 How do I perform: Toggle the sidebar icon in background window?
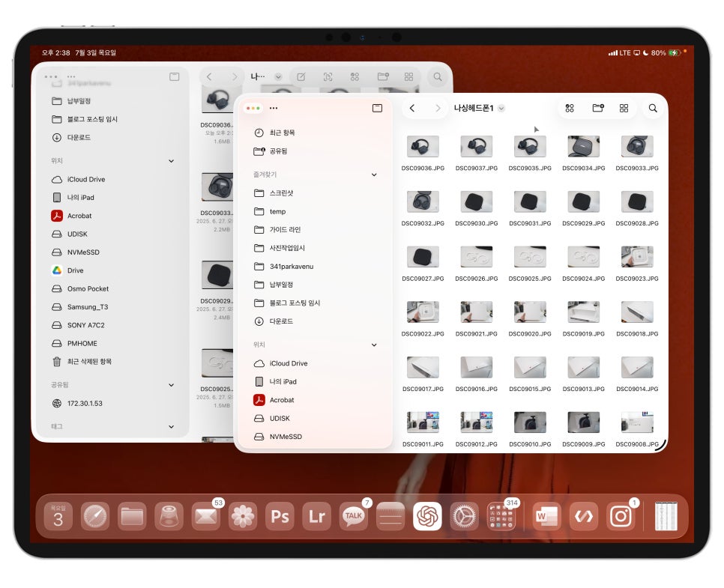pos(174,76)
